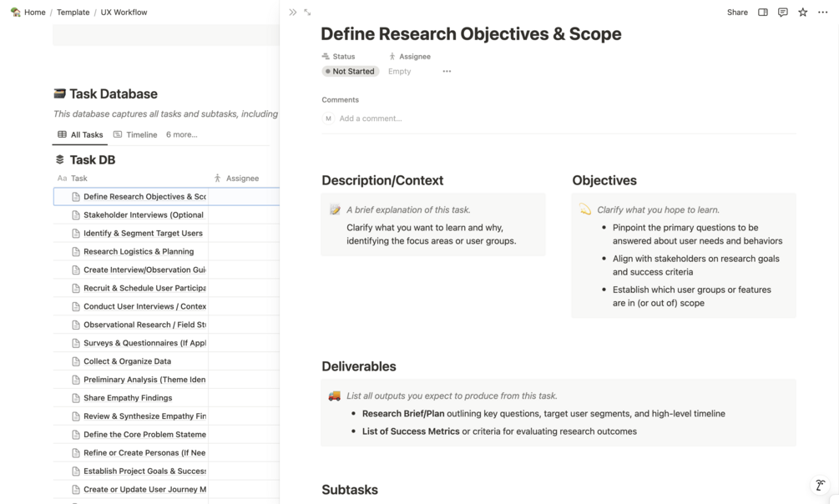This screenshot has height=504, width=839.
Task: Open the Share Empathy Findings task
Action: click(x=128, y=398)
